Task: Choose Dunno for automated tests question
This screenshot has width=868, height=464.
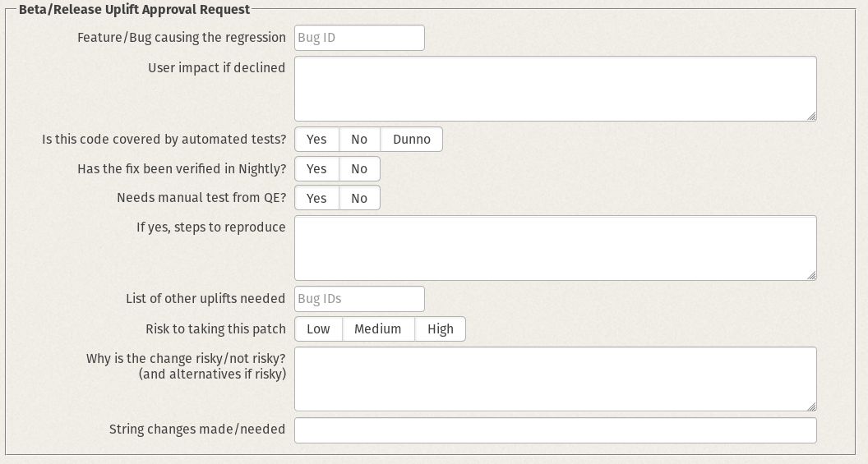Action: [411, 140]
